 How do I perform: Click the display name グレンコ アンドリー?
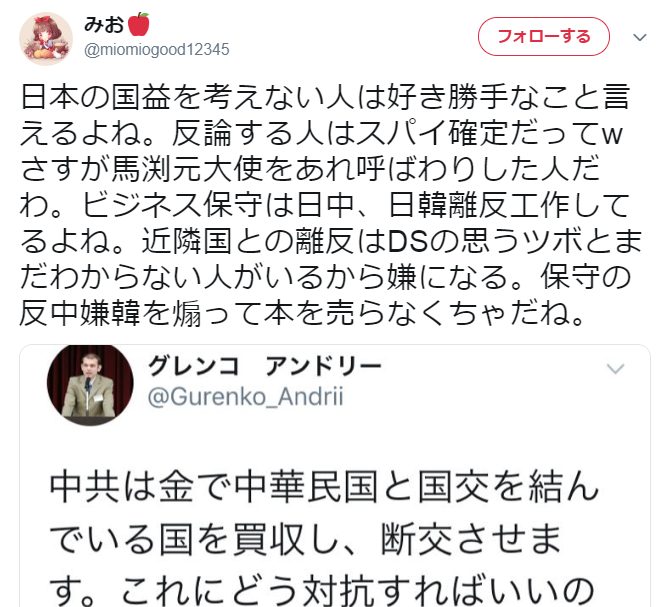coord(264,366)
